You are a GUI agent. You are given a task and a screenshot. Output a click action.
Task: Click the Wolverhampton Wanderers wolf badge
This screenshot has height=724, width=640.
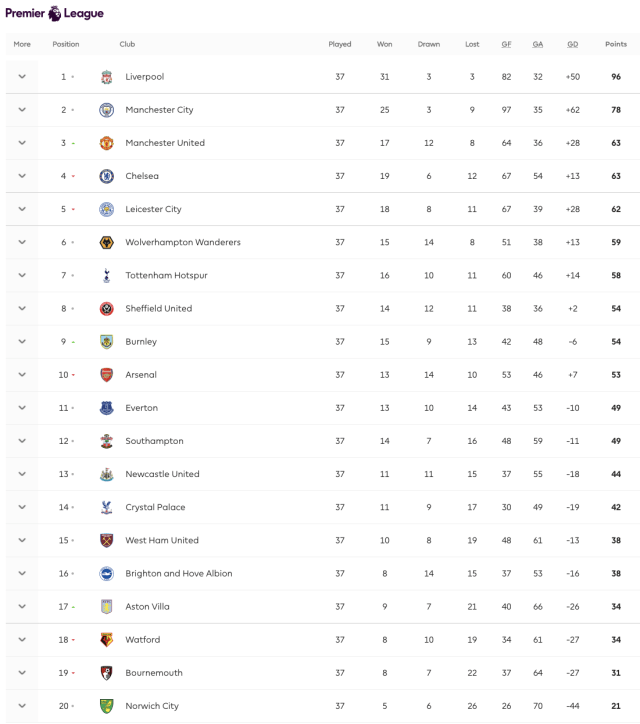107,242
